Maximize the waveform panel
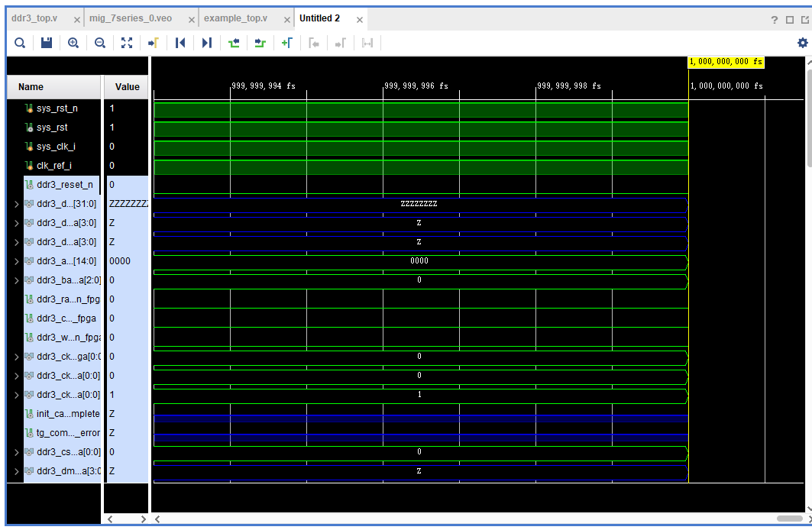Screen dimensions: 812x530 pyautogui.click(x=790, y=20)
